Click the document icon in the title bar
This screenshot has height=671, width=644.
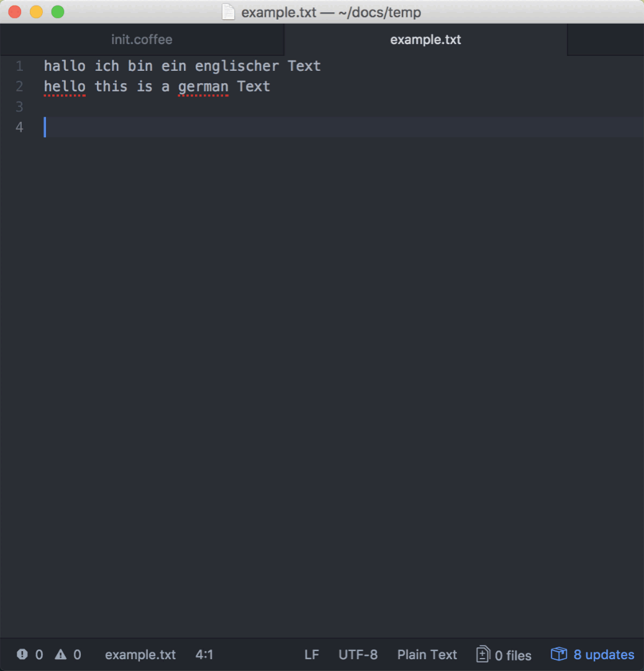click(228, 12)
